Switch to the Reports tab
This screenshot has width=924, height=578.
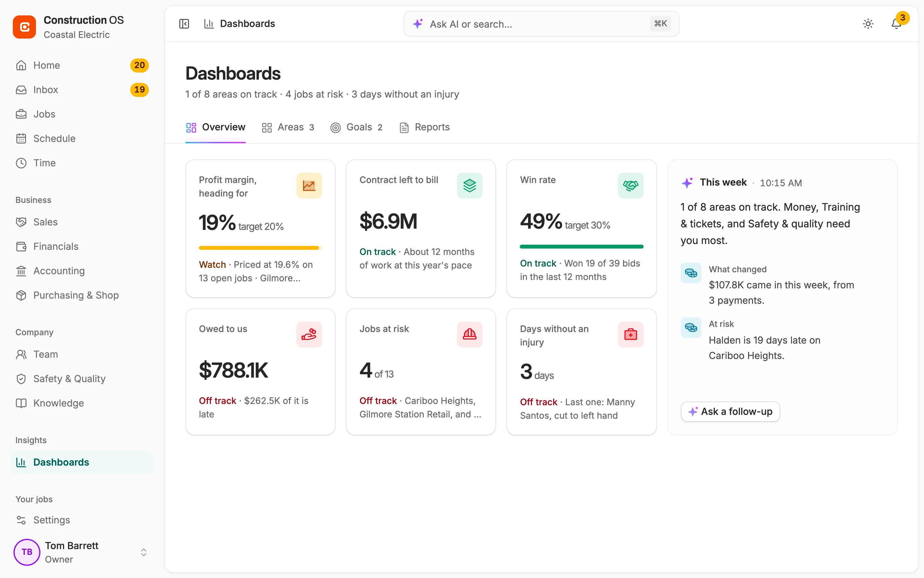coord(424,127)
